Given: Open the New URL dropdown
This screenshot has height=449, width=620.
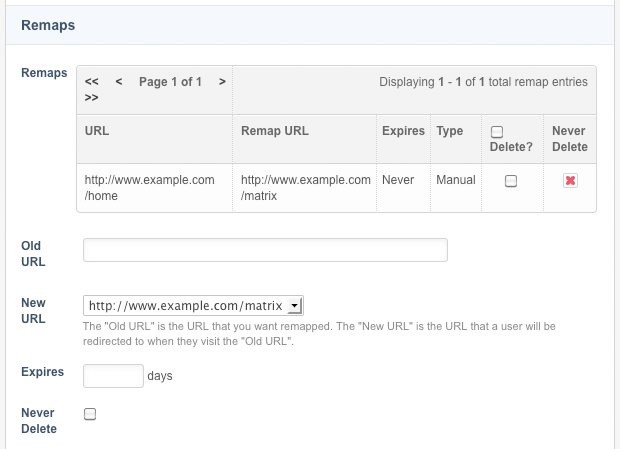Looking at the screenshot, I should point(193,306).
